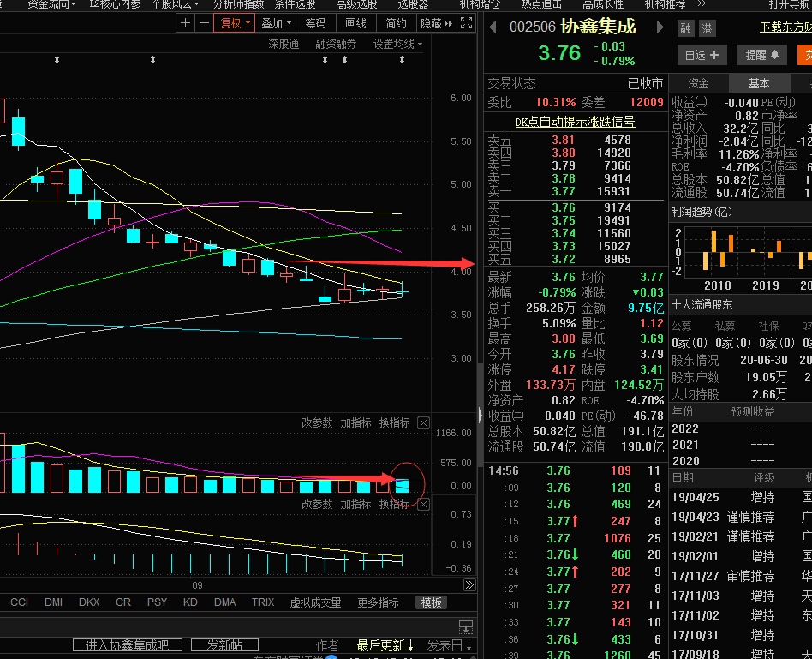This screenshot has width=812, height=659.
Task: Open 条件选股 menu
Action: 295,4
